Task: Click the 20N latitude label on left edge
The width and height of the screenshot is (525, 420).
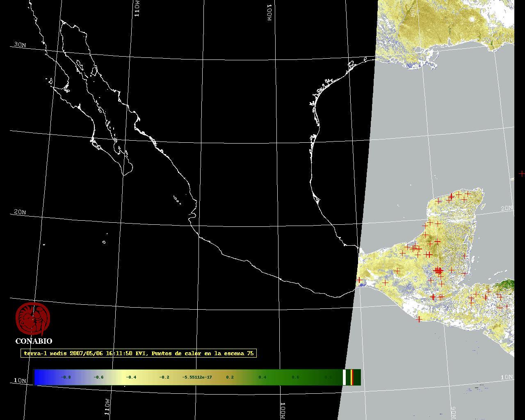Action: (x=20, y=212)
